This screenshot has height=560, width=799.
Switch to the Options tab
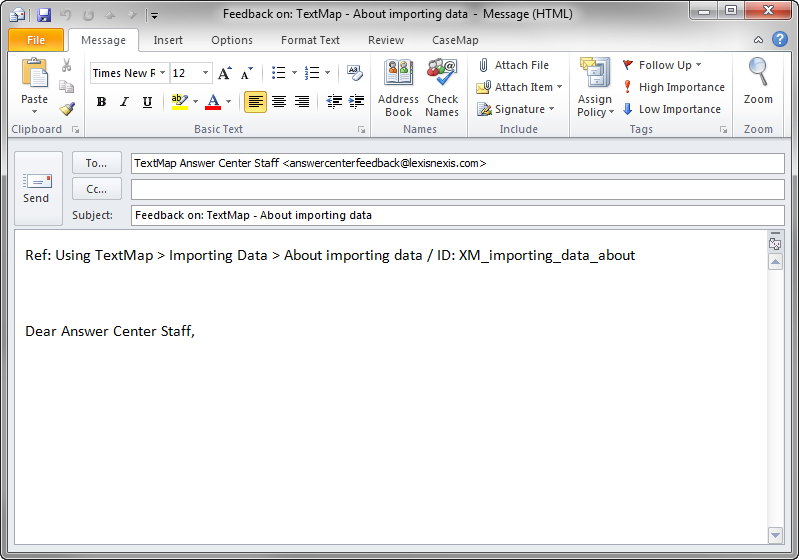click(x=232, y=40)
